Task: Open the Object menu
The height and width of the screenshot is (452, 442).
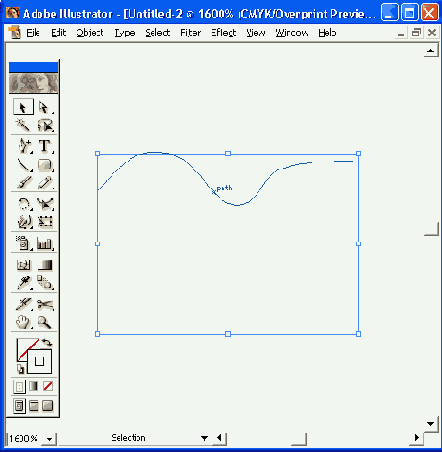Action: coord(90,33)
